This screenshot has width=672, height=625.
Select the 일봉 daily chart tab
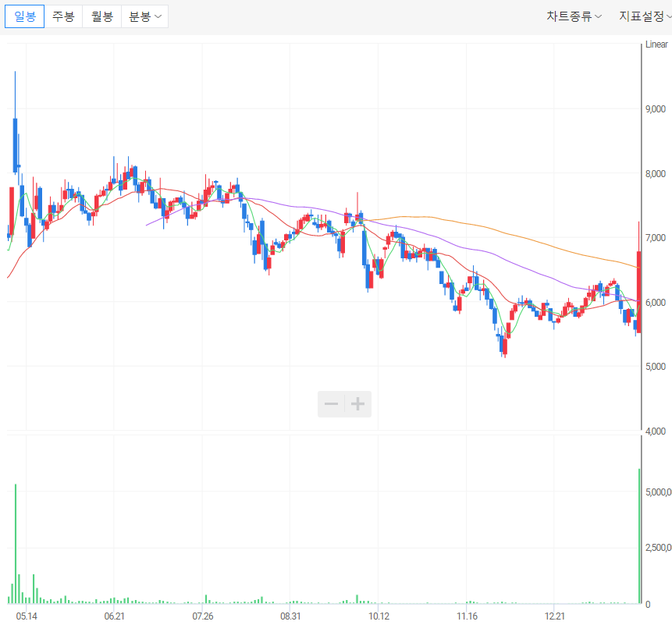click(24, 16)
